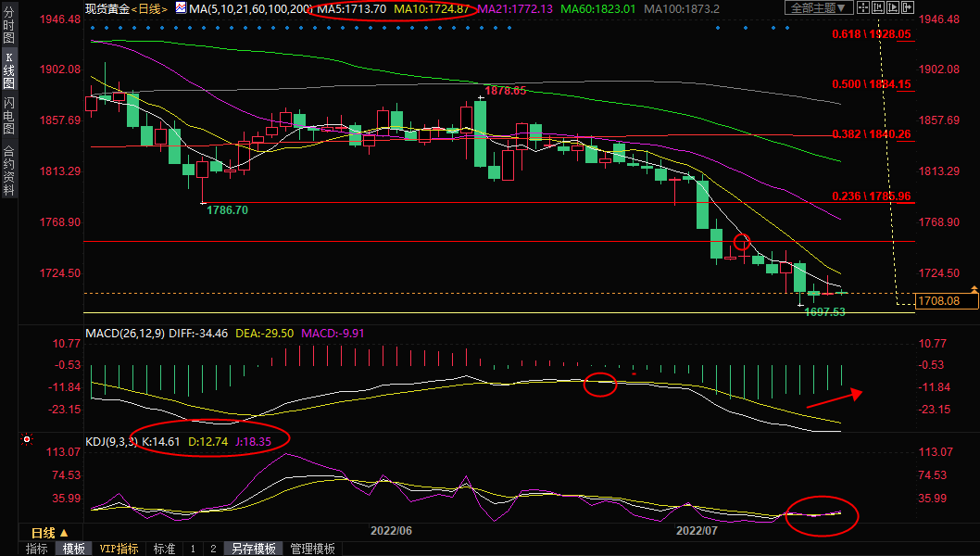Screen dimensions: 980x556
Task: Open the 日线 period selector at bottom left
Action: (x=43, y=534)
